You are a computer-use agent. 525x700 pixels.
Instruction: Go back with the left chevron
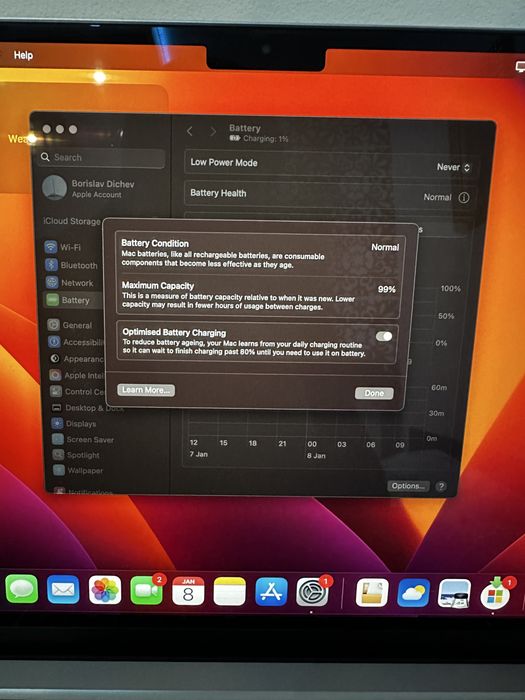190,131
